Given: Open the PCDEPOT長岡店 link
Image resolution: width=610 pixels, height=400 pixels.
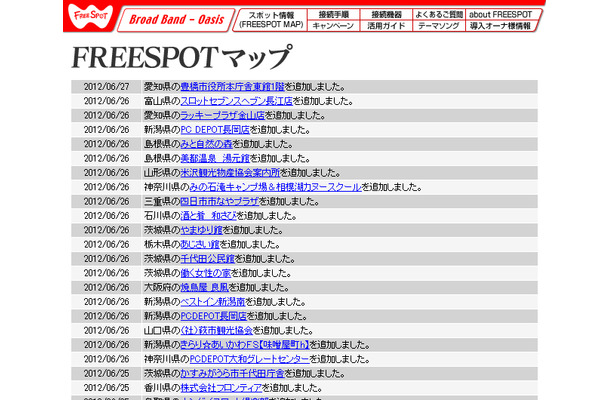Looking at the screenshot, I should click(x=214, y=316).
